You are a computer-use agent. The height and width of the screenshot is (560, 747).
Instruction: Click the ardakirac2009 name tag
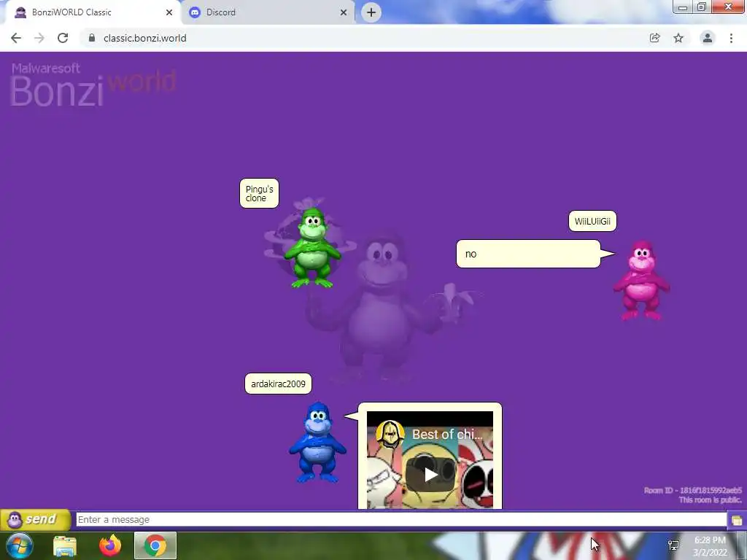click(278, 384)
